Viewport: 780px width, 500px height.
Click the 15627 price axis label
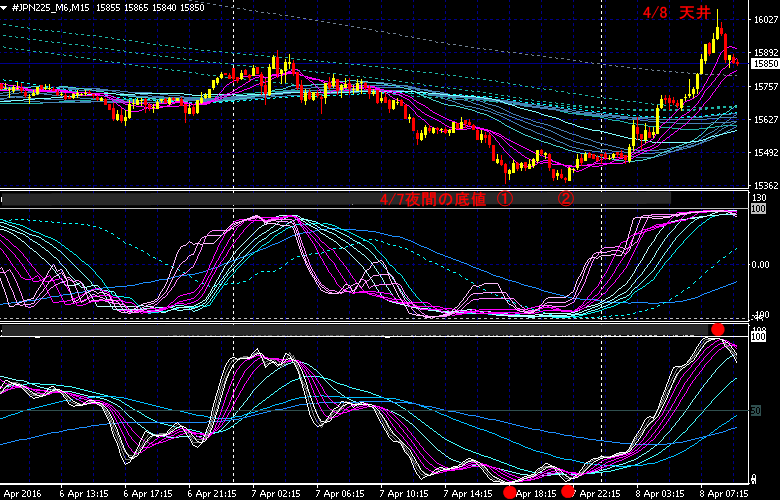pyautogui.click(x=766, y=119)
